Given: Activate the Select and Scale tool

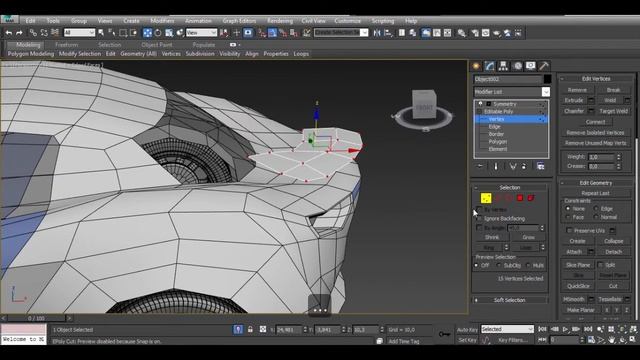Looking at the screenshot, I should [x=169, y=33].
